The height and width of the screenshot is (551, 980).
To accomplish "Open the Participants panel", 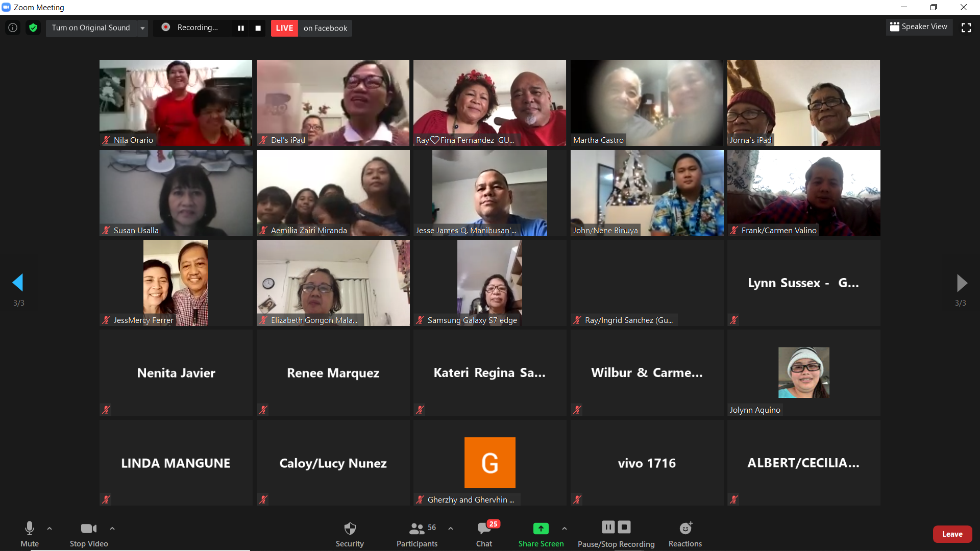I will [417, 534].
